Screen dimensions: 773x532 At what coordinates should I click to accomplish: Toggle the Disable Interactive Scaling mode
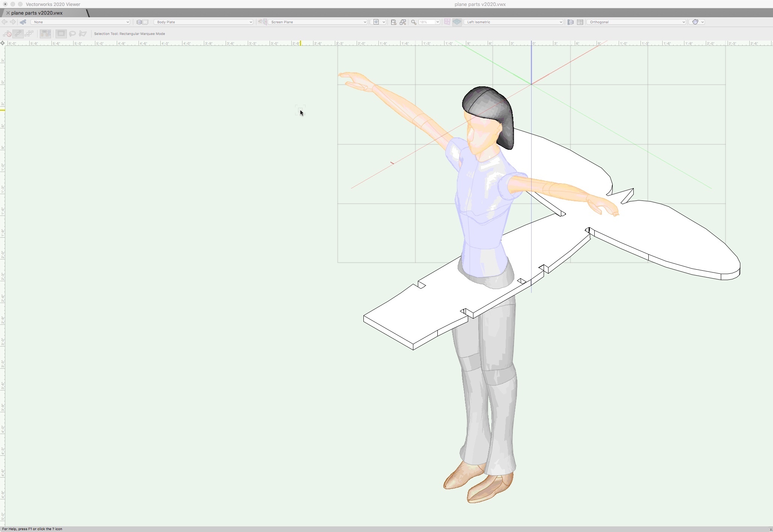tap(7, 34)
